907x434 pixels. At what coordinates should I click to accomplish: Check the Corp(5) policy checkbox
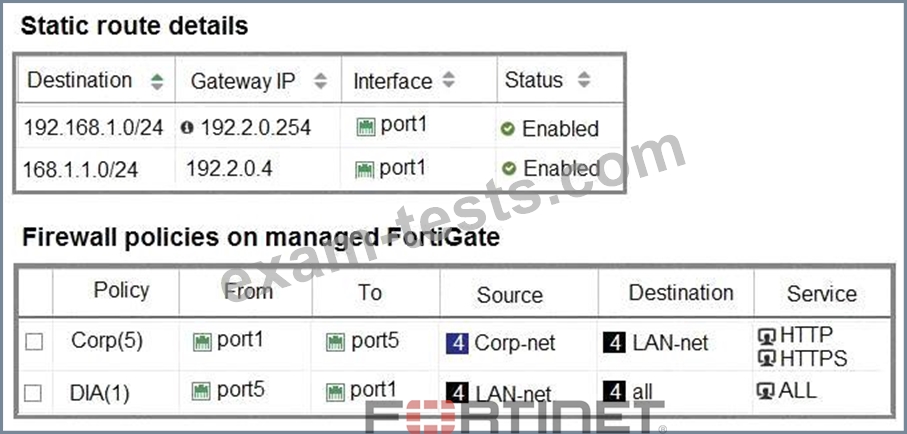pyautogui.click(x=34, y=342)
